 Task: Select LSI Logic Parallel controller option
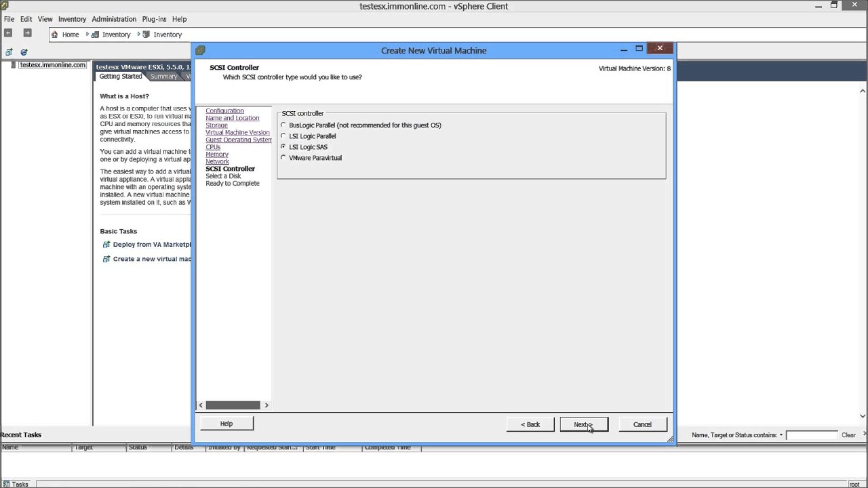(x=283, y=136)
